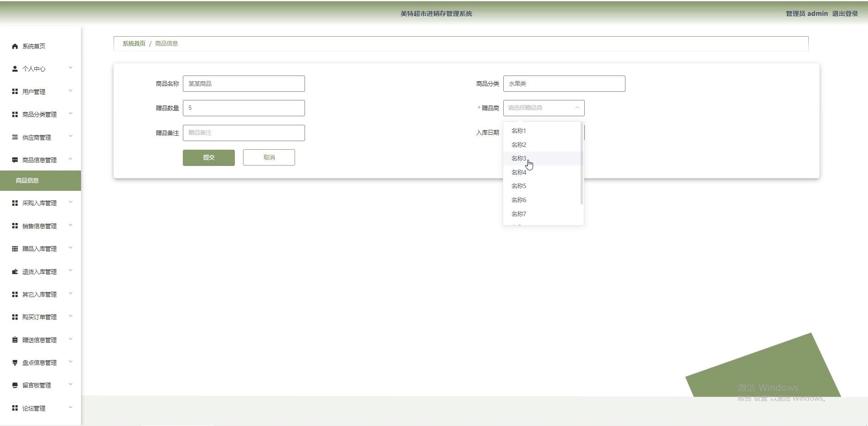Click the list icon beside 供应商管理
The height and width of the screenshot is (426, 868).
coord(15,137)
